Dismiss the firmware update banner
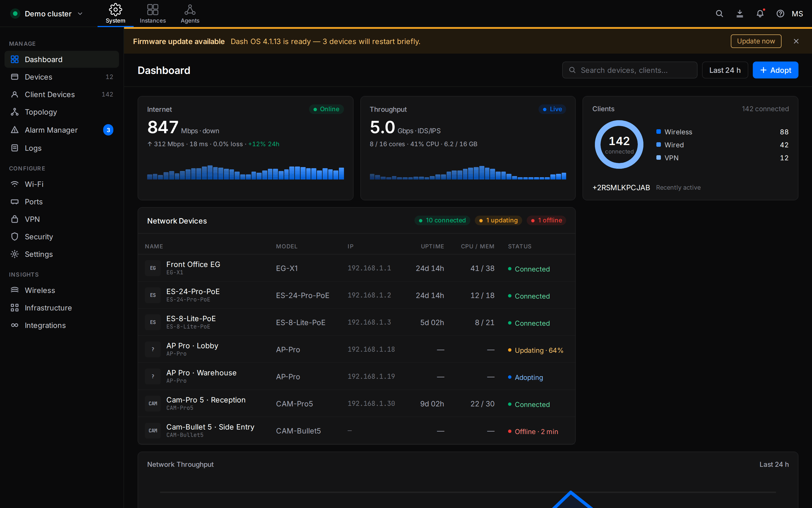 click(796, 41)
